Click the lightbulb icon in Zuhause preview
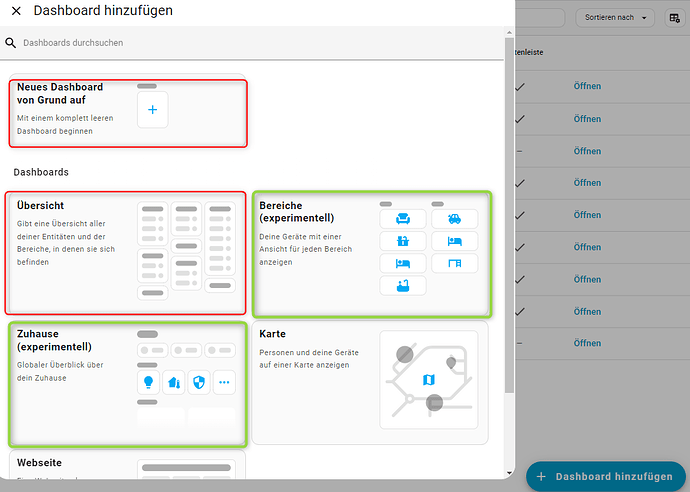Screen dimensions: 690x492 [x=148, y=382]
